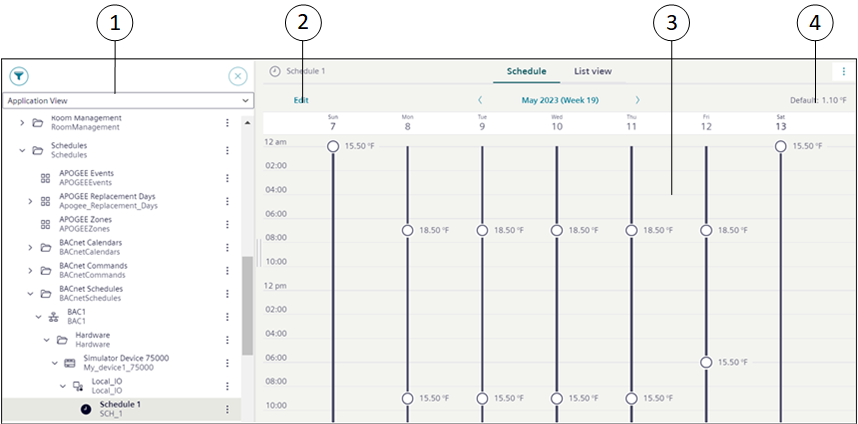Click the APOGEE Events grid icon
The width and height of the screenshot is (858, 424).
pos(45,178)
